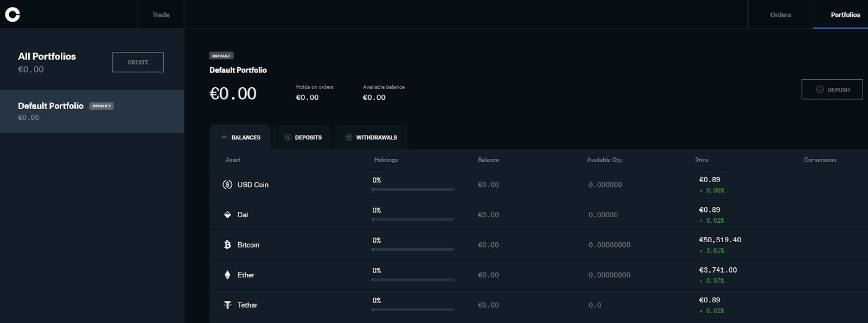This screenshot has width=868, height=323.
Task: Click the DEFAULT badge in the sidebar
Action: coord(101,106)
